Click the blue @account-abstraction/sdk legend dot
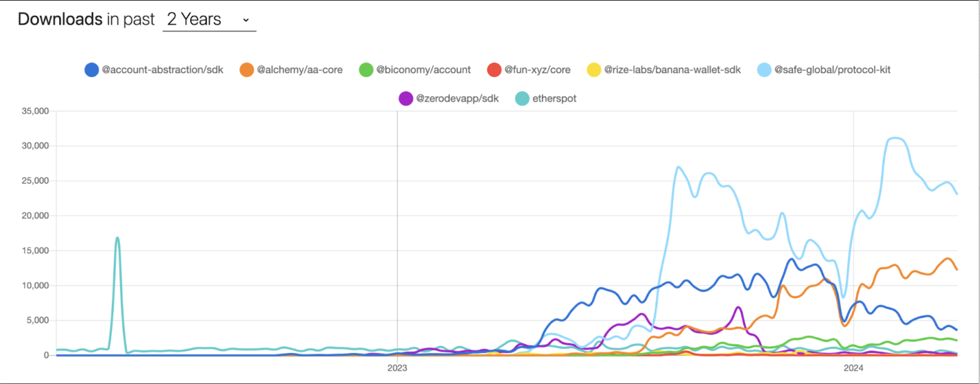Image resolution: width=980 pixels, height=384 pixels. (92, 70)
